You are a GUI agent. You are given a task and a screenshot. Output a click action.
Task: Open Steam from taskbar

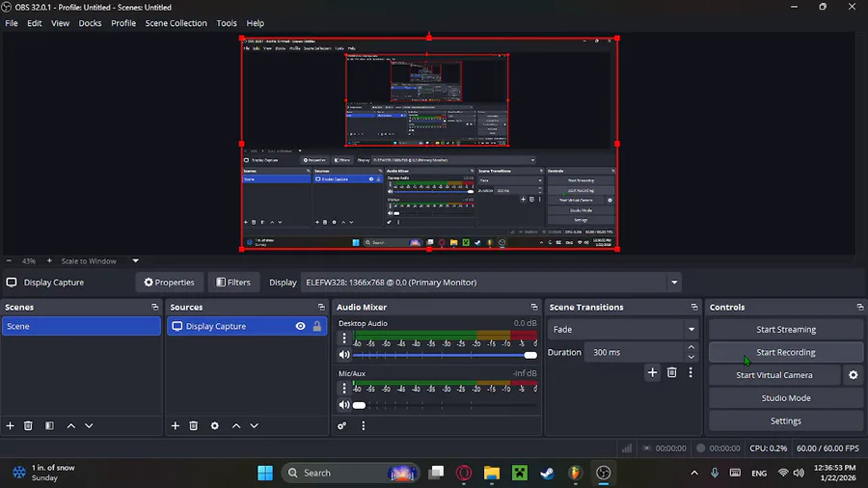click(x=547, y=474)
